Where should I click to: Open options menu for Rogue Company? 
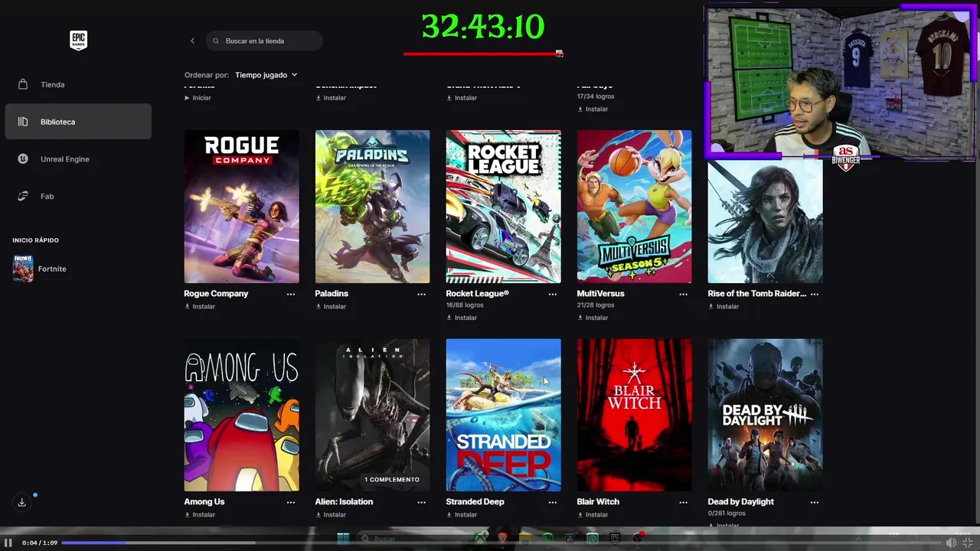coord(291,294)
